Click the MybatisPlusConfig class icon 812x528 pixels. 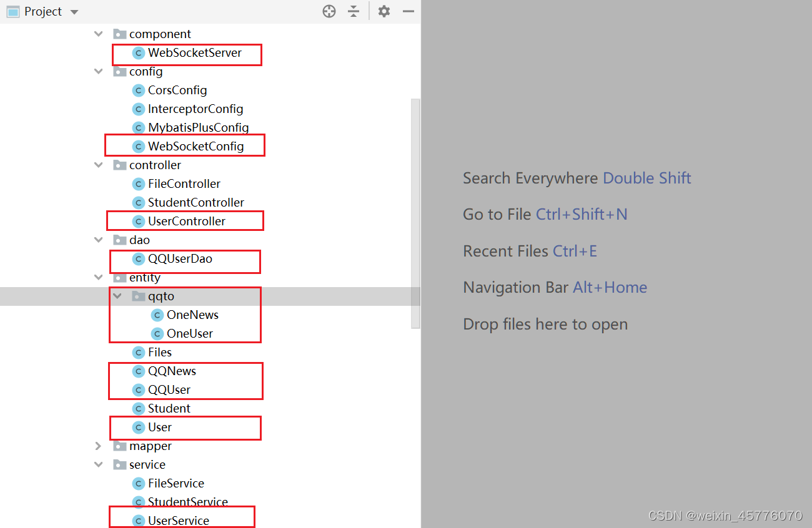[139, 128]
